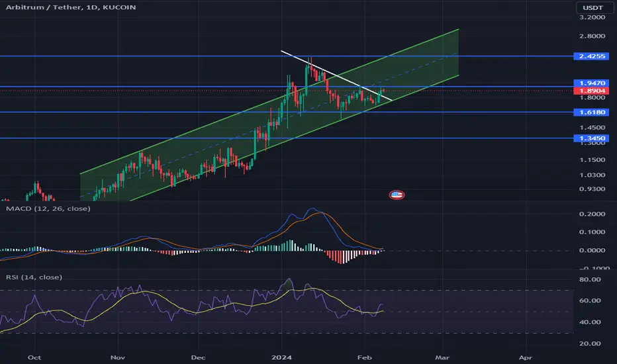Click the 0.1000 MACD scale value
Image resolution: width=617 pixels, height=364 pixels.
tap(593, 232)
